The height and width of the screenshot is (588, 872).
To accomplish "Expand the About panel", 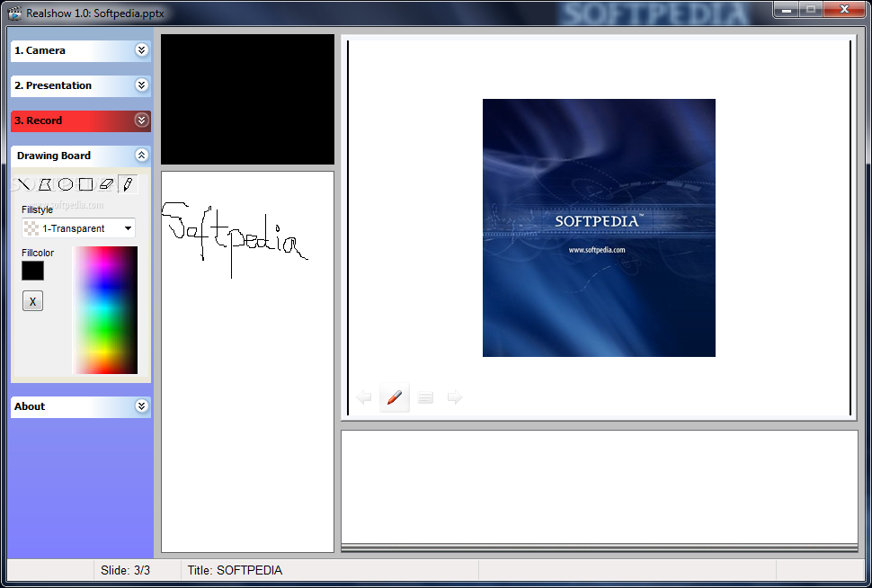I will pos(81,406).
